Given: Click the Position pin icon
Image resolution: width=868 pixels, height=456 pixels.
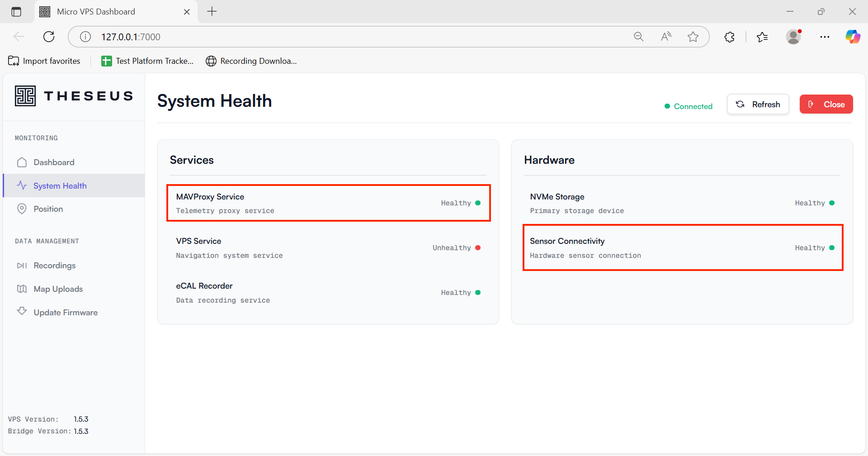Looking at the screenshot, I should click(22, 209).
